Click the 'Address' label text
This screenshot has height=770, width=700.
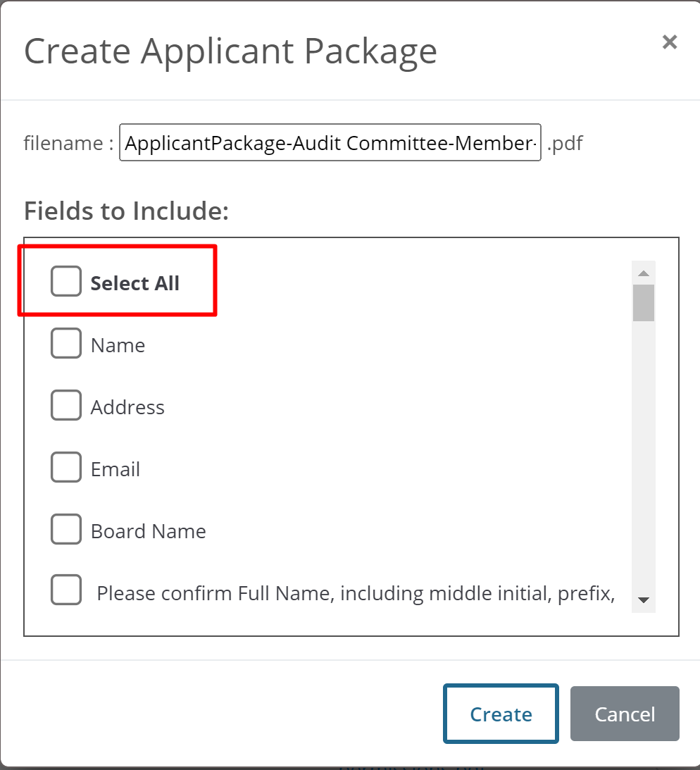point(127,407)
